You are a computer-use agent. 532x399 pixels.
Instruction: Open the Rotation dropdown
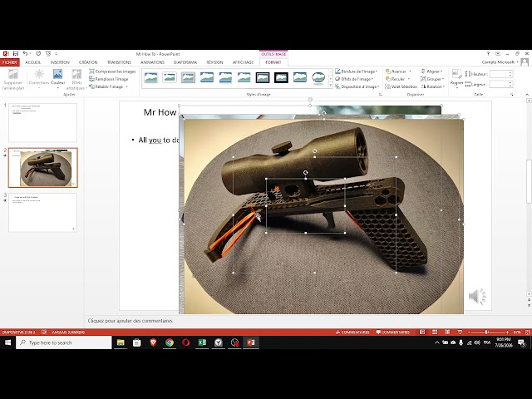(432, 86)
